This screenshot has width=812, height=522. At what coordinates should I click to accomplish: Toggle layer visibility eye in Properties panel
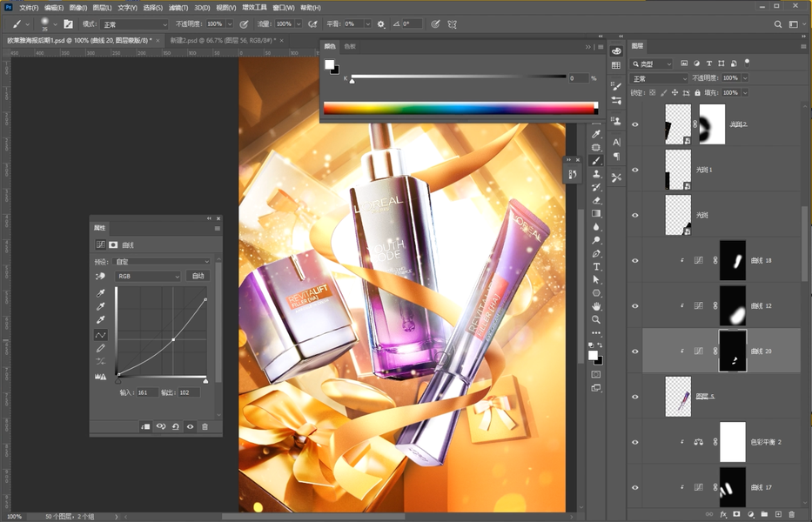[x=190, y=426]
